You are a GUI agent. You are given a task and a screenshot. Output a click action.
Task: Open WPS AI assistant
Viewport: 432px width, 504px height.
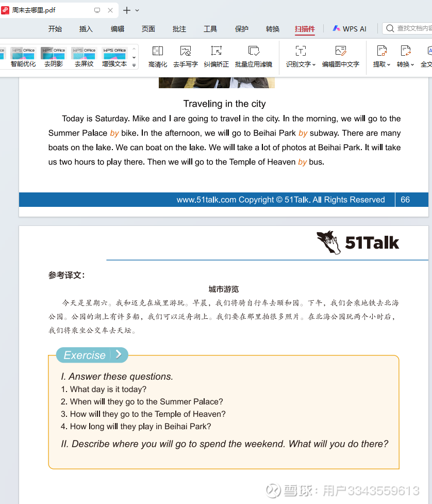click(350, 28)
